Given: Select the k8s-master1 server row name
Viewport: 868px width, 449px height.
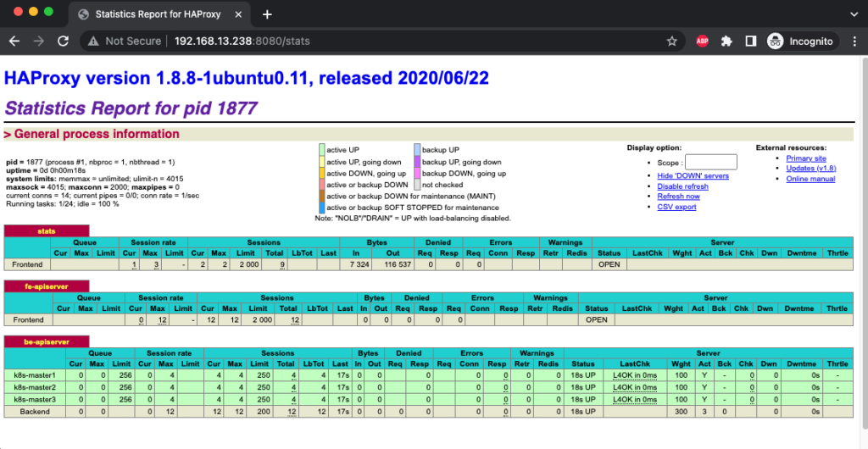Looking at the screenshot, I should pos(35,375).
